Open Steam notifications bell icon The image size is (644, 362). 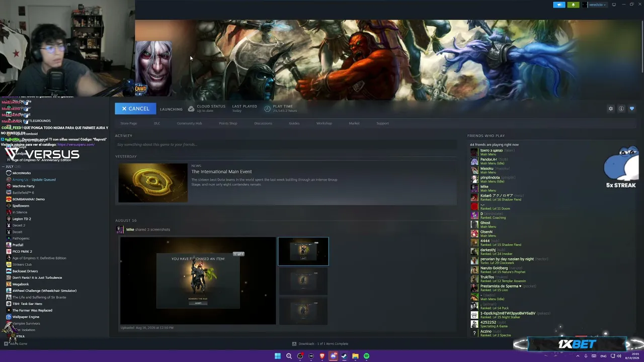(573, 5)
